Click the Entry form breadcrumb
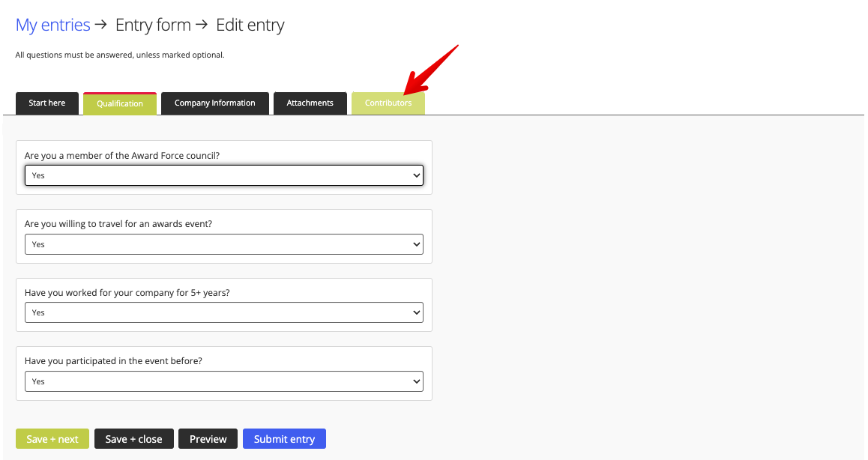This screenshot has width=868, height=460. click(x=153, y=24)
